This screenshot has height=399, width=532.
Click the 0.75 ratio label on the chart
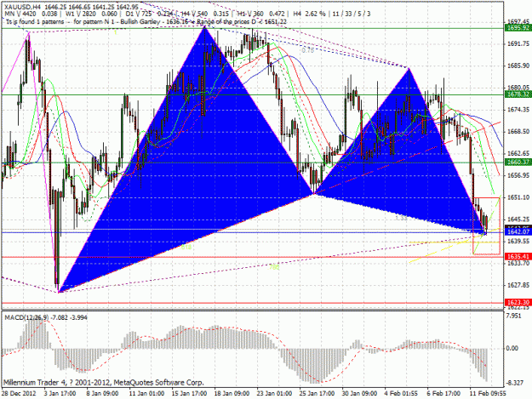tap(308, 50)
